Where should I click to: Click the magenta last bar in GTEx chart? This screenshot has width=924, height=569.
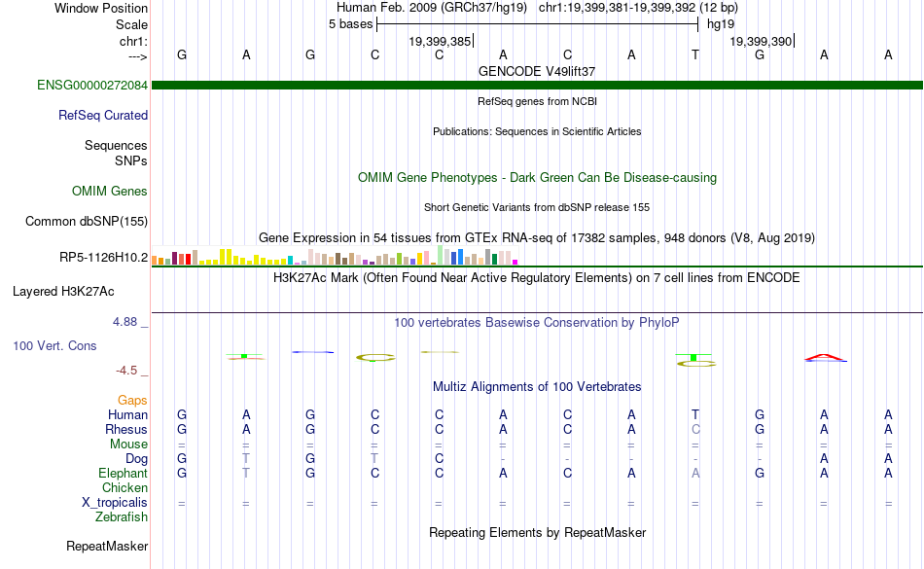click(x=515, y=262)
